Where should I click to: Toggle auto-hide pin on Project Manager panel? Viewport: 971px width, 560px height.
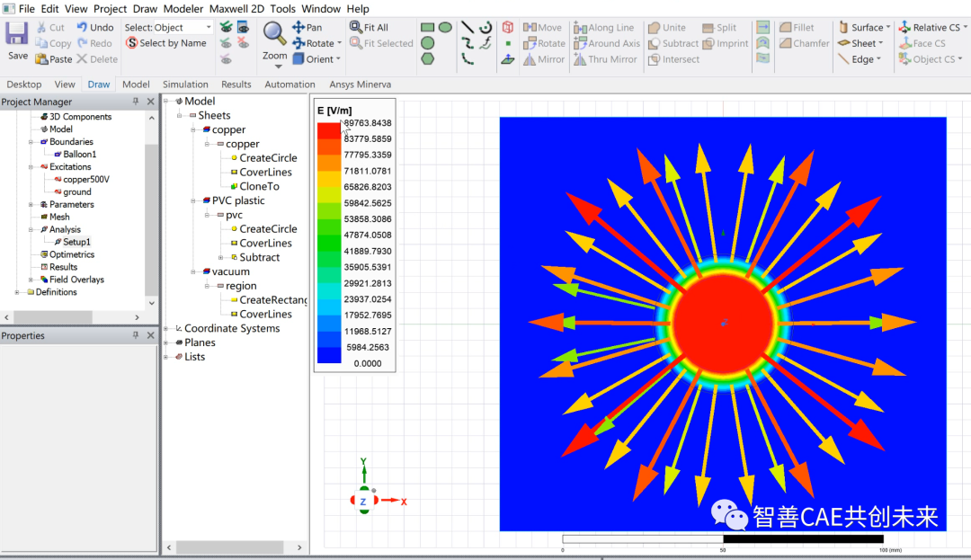point(138,102)
